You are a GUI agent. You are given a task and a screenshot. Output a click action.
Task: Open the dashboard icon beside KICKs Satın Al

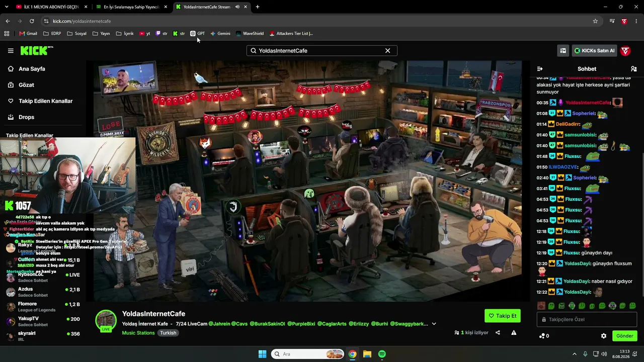[563, 51]
